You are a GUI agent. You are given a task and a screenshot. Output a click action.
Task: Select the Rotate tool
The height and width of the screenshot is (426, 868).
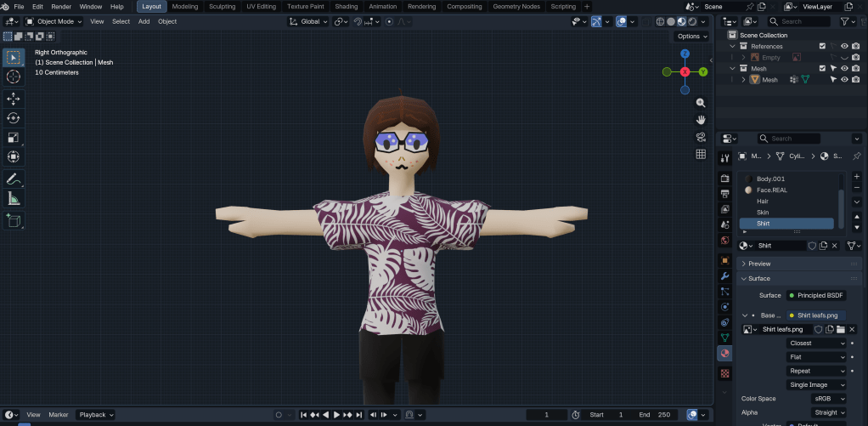point(14,118)
